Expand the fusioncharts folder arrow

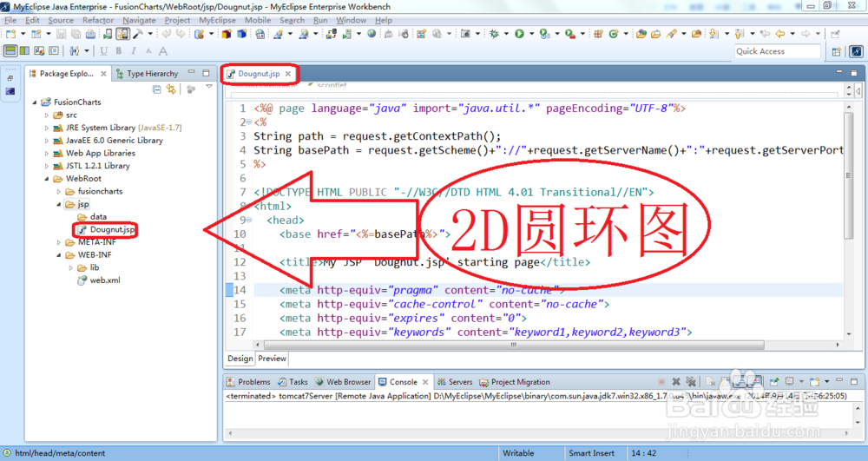[x=59, y=192]
